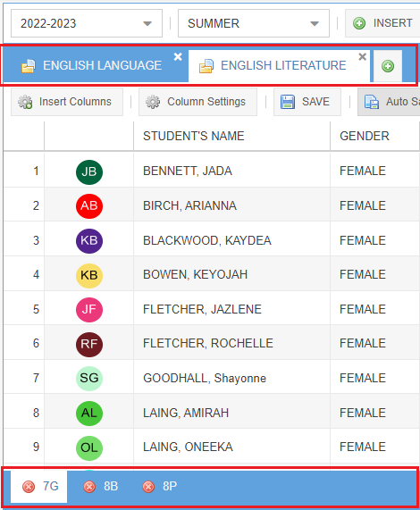The width and height of the screenshot is (420, 510).
Task: Open the 2022-2023 academic year dropdown
Action: 87,23
